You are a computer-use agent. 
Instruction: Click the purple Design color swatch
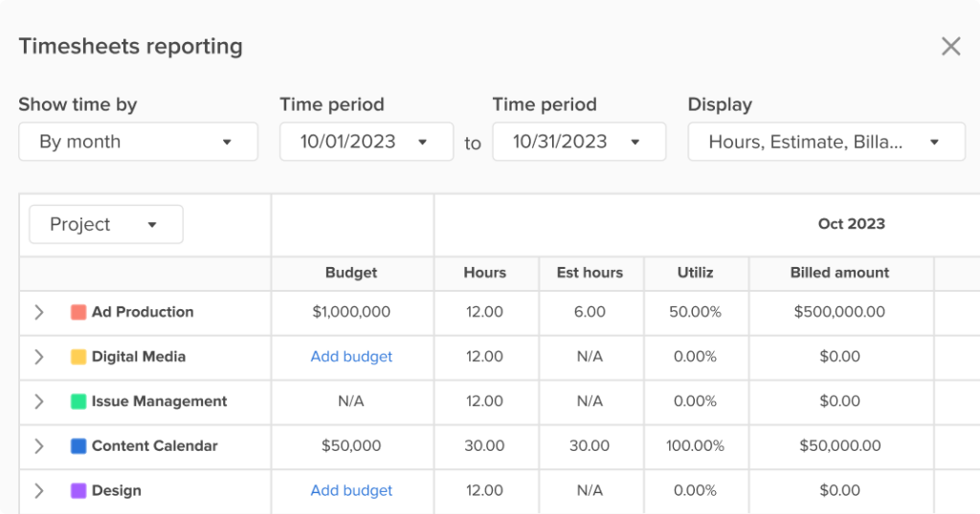click(x=78, y=491)
